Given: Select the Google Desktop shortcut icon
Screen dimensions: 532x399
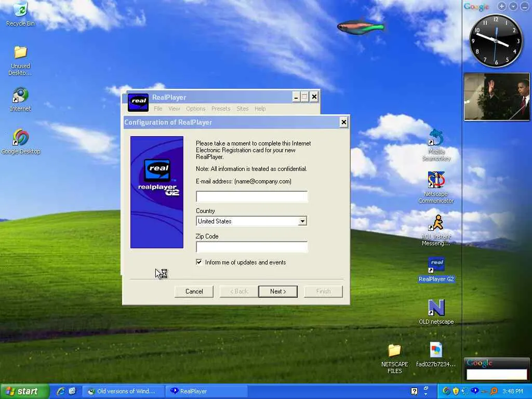Looking at the screenshot, I should coord(21,142).
